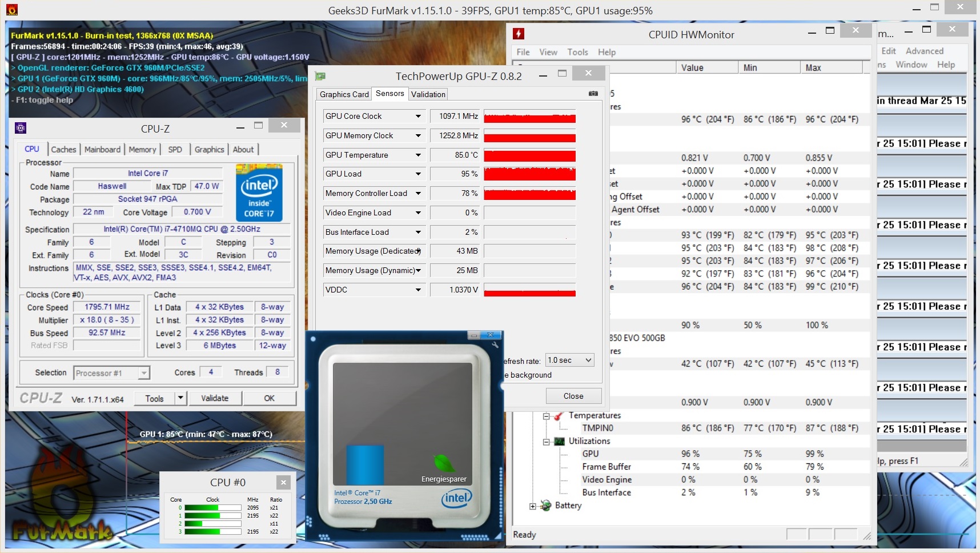980x553 pixels.
Task: Minimize the Intel gadget with its small button
Action: point(474,335)
